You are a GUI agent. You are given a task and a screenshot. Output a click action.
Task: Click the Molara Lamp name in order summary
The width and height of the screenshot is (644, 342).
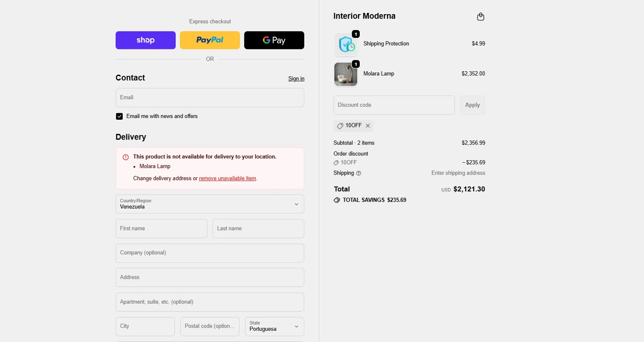pyautogui.click(x=379, y=74)
